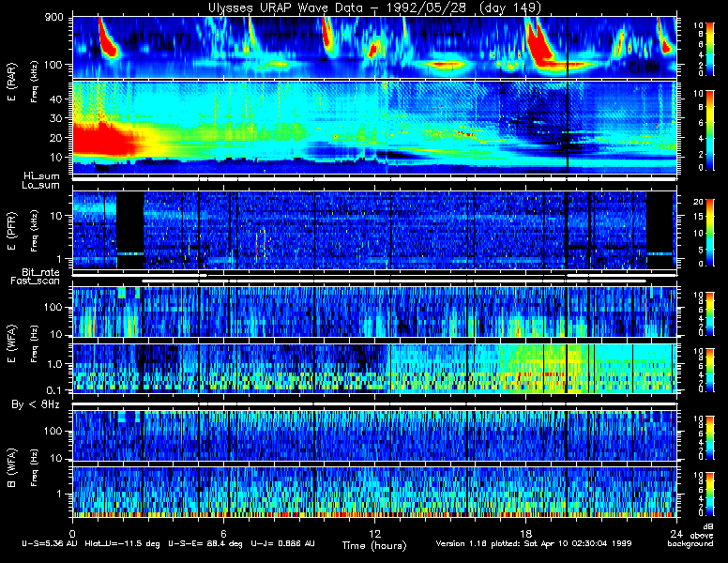Viewport: 728px width, 563px height.
Task: Click the '20' kHz tick label on the frequency axis
Action: pyautogui.click(x=56, y=138)
